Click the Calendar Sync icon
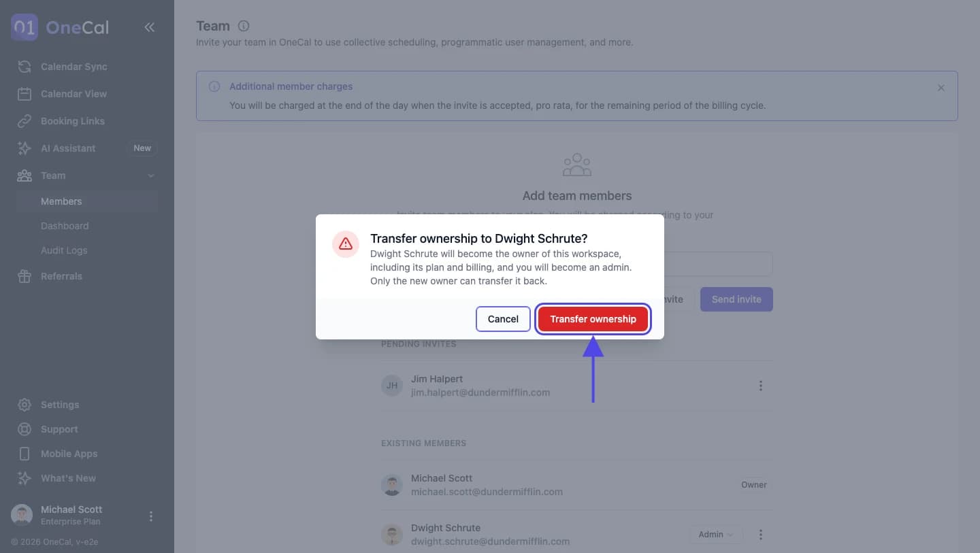Image resolution: width=980 pixels, height=553 pixels. click(x=24, y=67)
